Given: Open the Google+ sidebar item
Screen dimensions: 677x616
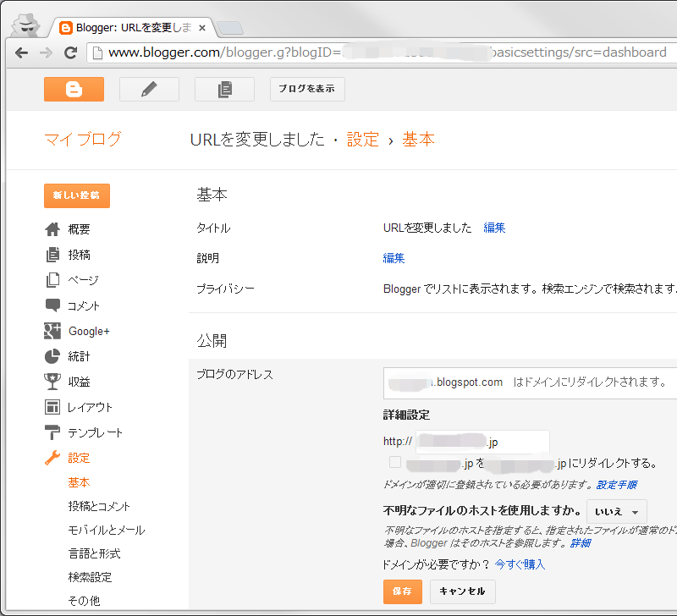Looking at the screenshot, I should point(89,331).
